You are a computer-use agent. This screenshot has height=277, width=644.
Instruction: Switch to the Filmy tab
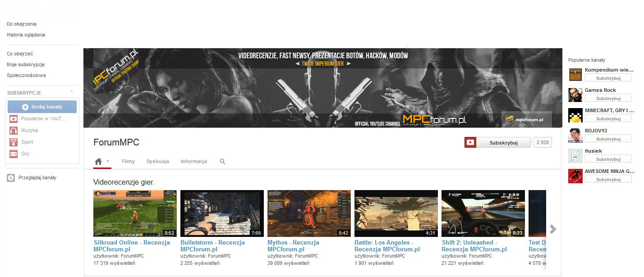128,161
